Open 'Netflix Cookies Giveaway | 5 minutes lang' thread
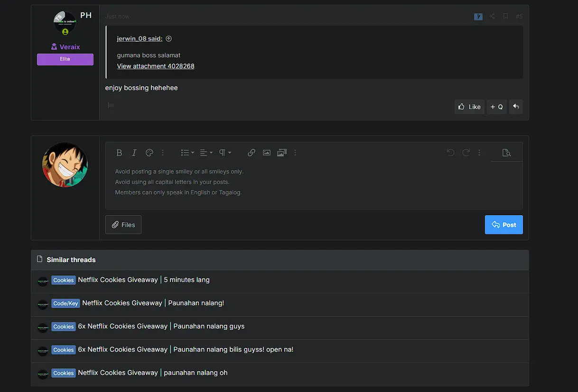This screenshot has width=578, height=392. 144,280
